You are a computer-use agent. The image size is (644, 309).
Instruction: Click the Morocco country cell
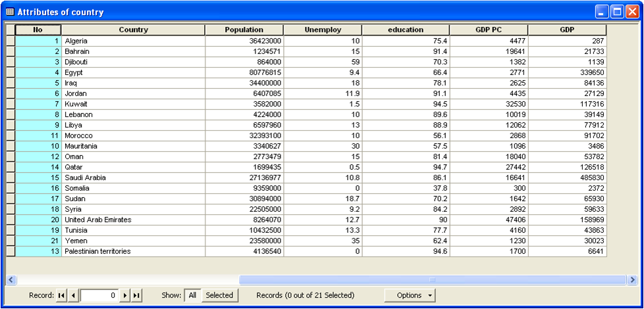click(x=134, y=135)
